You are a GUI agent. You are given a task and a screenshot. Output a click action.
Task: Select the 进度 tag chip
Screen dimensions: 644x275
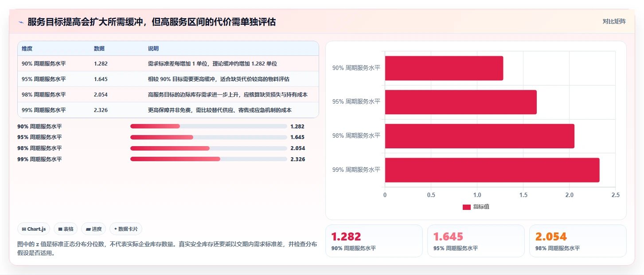click(x=94, y=229)
